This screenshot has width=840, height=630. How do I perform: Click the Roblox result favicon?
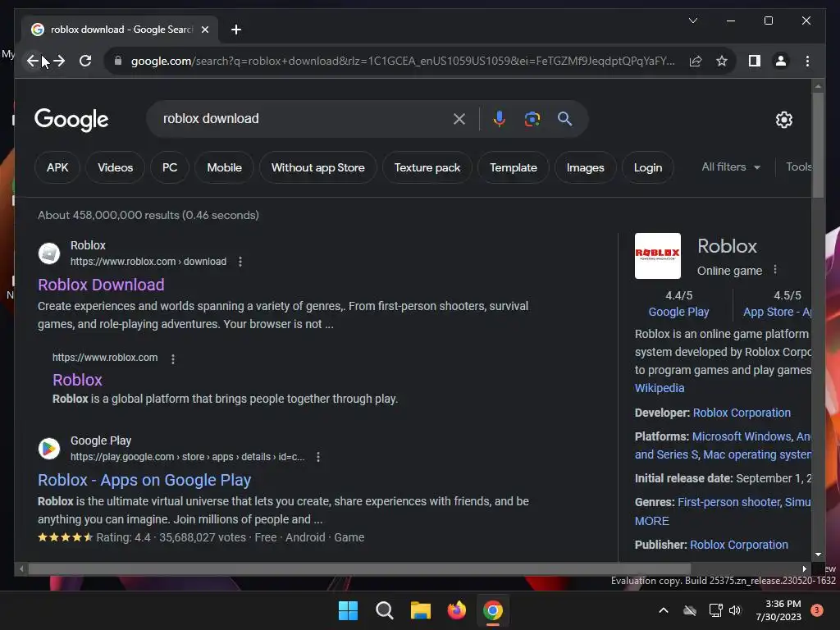48,253
